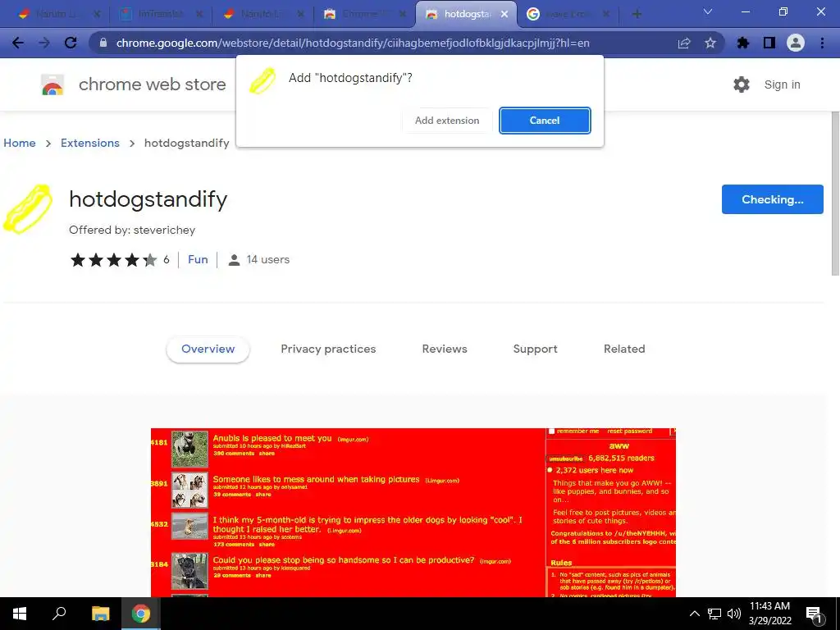Open the Fun category link
Screen dimensions: 840x630
(198, 260)
